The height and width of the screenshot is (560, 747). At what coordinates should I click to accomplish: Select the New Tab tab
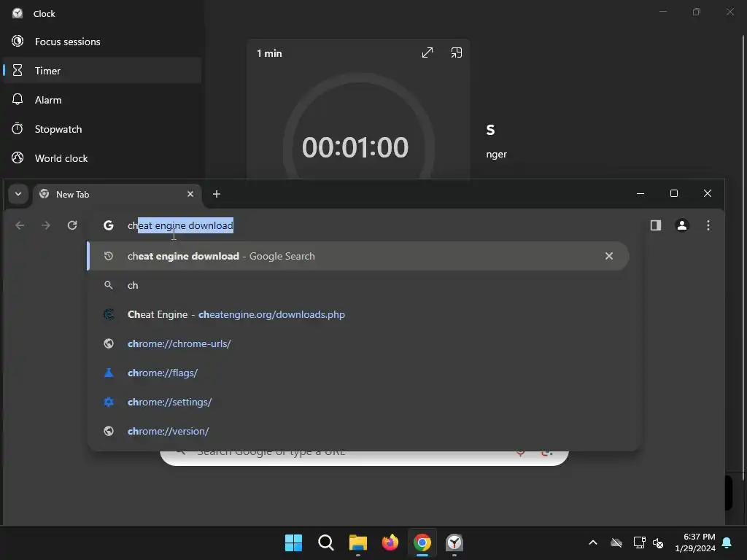(117, 194)
